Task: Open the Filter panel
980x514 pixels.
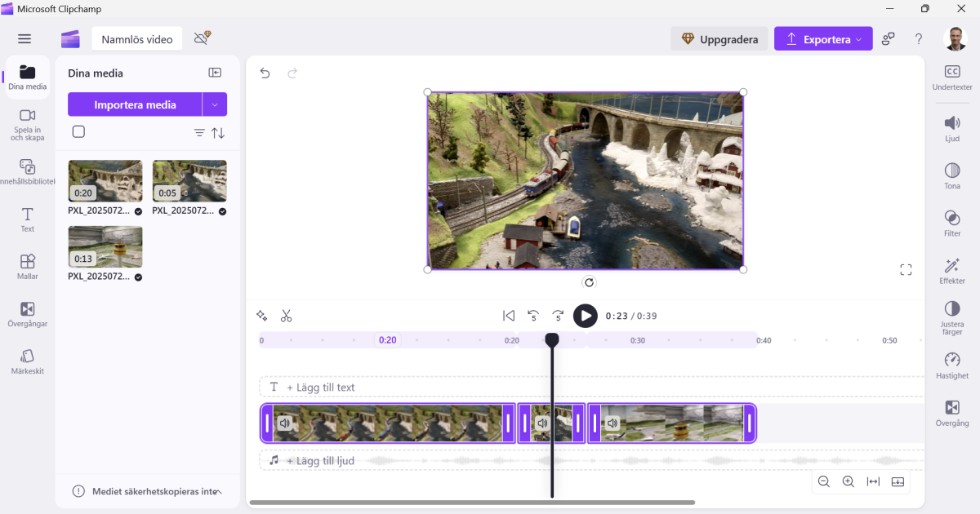Action: [x=951, y=224]
